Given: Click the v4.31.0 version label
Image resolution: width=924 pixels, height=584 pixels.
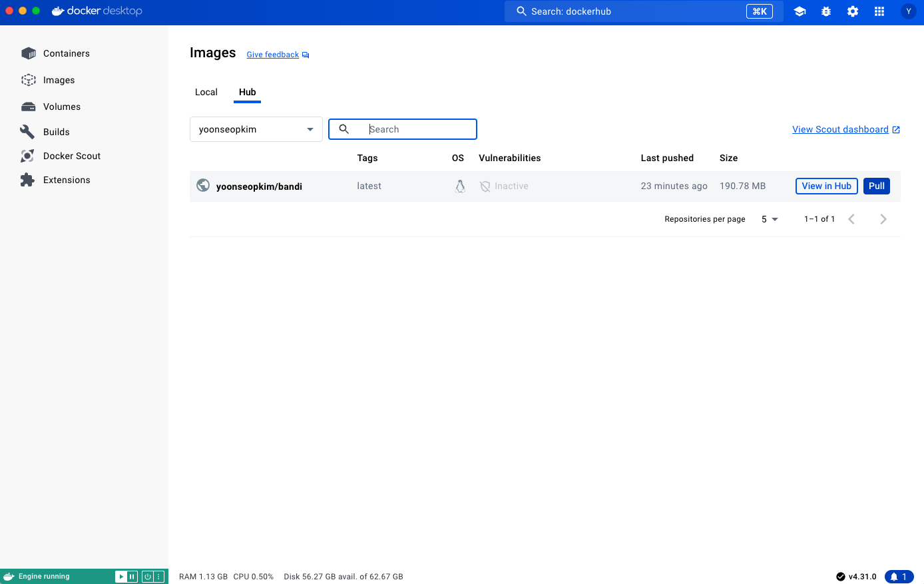Looking at the screenshot, I should tap(863, 577).
